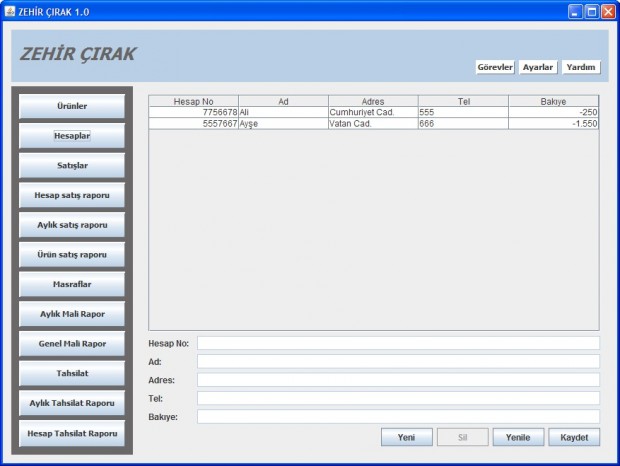Open the Ürünler section

72,106
